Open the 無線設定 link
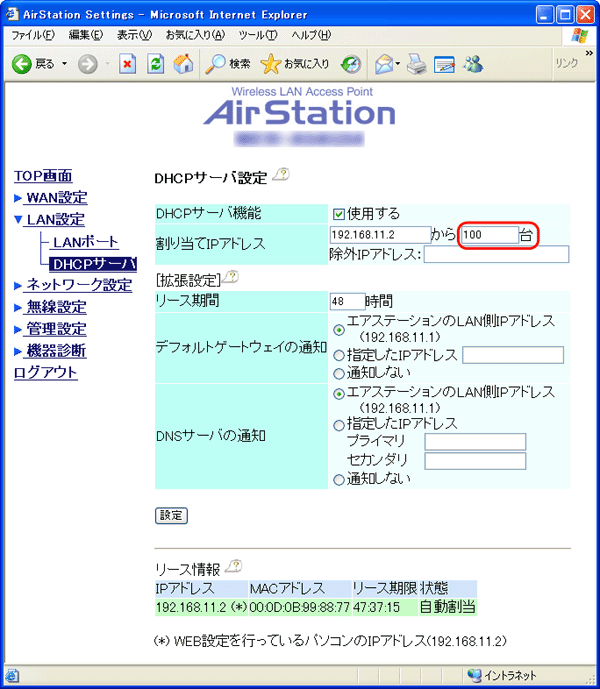This screenshot has height=689, width=600. coord(57,307)
